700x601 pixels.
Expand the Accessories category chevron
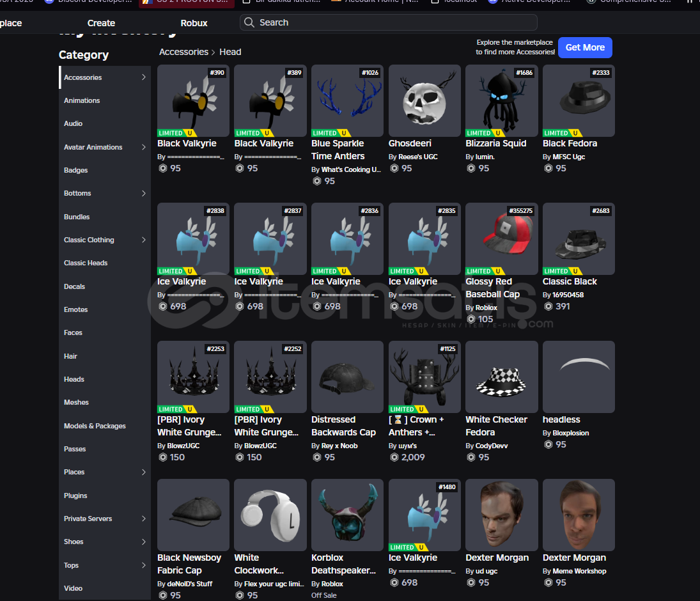tap(143, 77)
